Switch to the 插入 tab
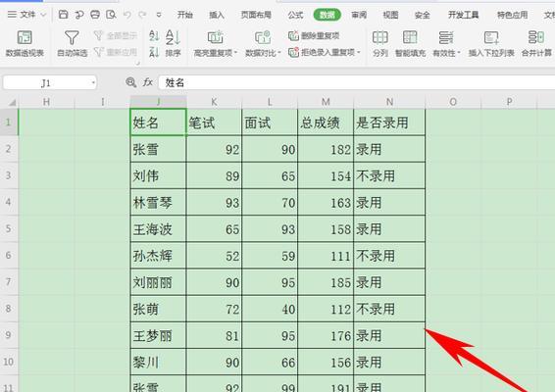This screenshot has height=392, width=555. point(217,15)
